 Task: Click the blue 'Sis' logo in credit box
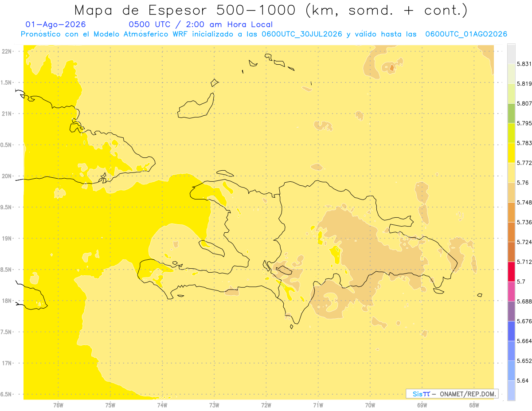pyautogui.click(x=417, y=394)
